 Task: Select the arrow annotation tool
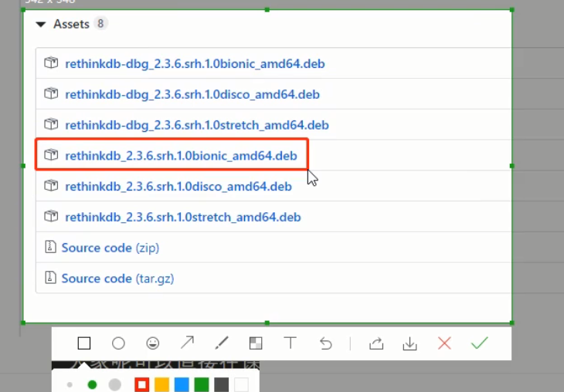point(188,343)
